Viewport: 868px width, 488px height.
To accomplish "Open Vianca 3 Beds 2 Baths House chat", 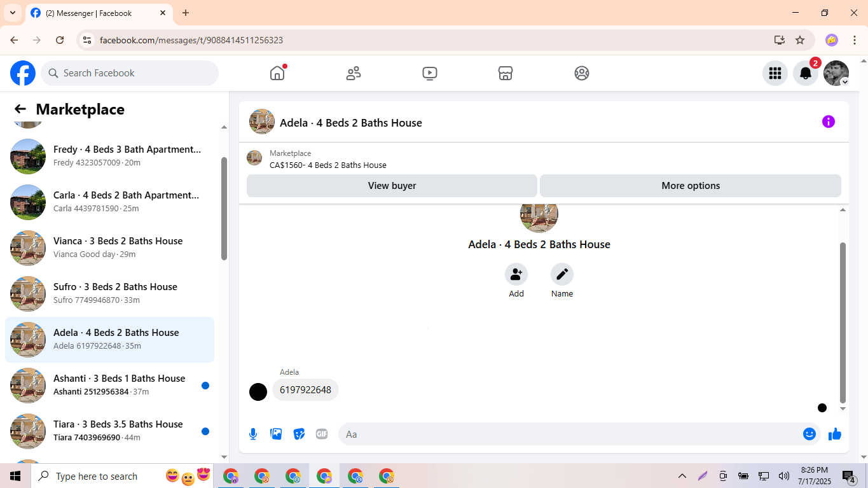I will tap(109, 247).
